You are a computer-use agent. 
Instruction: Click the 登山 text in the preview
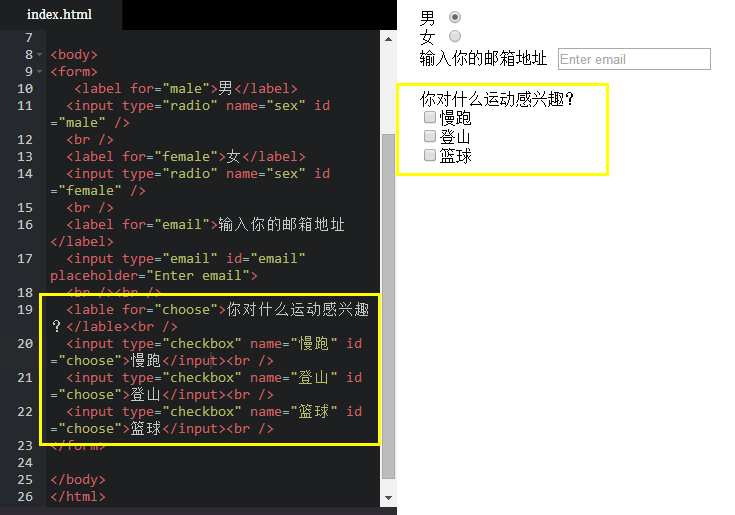(x=455, y=137)
